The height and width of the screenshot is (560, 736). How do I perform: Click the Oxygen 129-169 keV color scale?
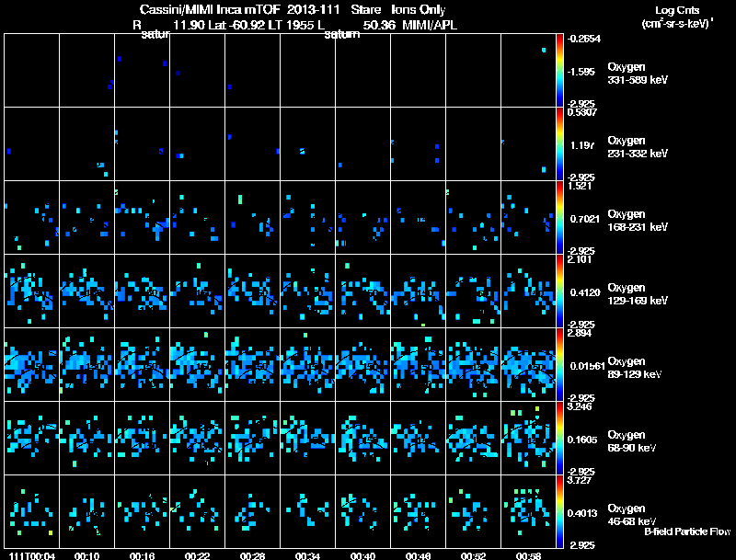tap(559, 291)
